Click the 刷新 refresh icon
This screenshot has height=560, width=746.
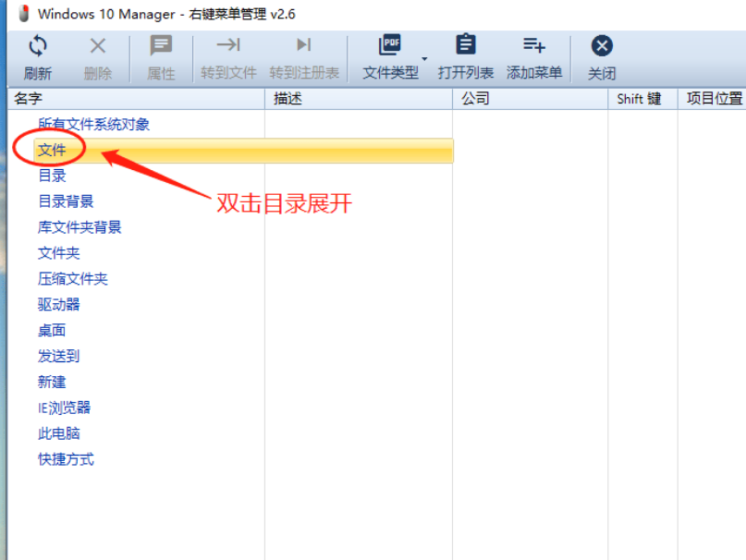pyautogui.click(x=38, y=45)
